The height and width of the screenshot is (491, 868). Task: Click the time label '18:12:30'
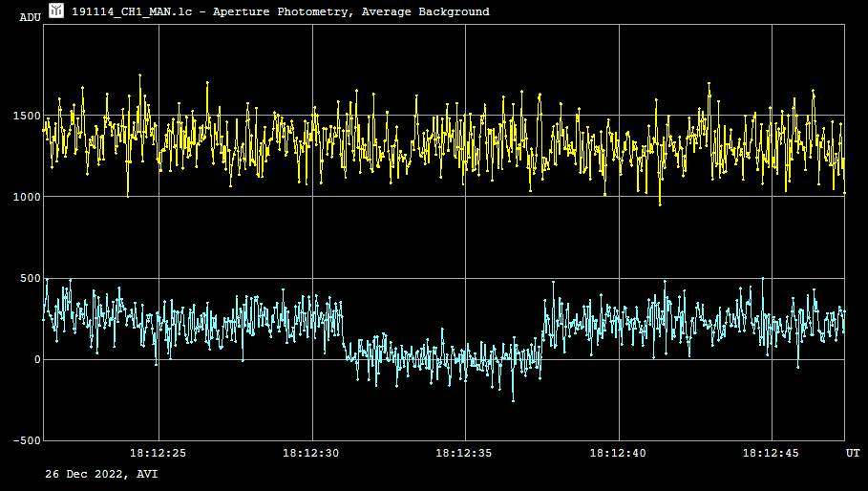311,454
